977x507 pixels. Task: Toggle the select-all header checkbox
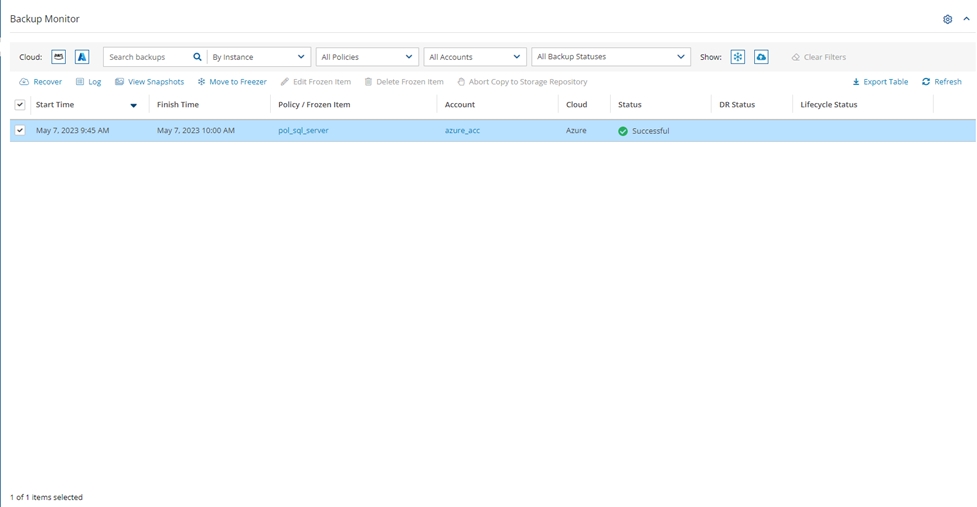(20, 105)
